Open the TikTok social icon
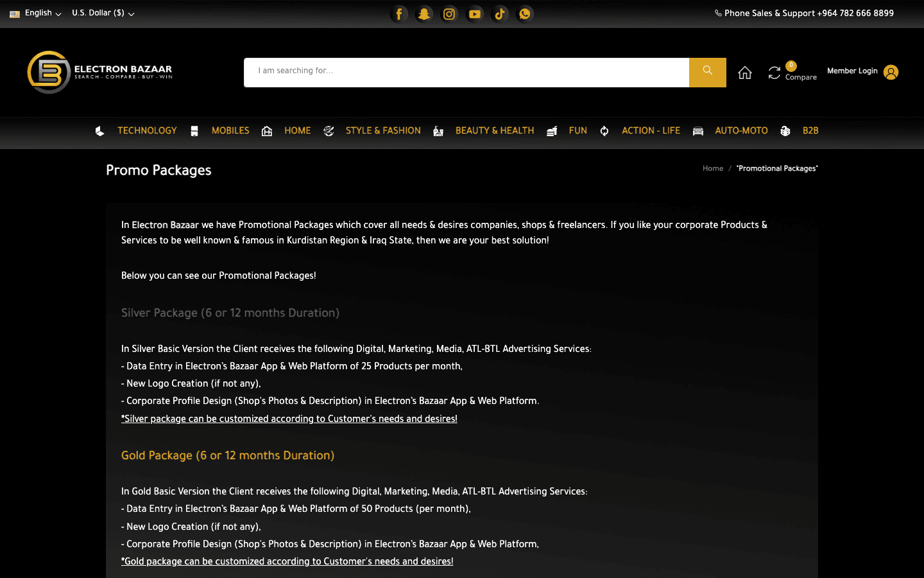 click(x=500, y=13)
